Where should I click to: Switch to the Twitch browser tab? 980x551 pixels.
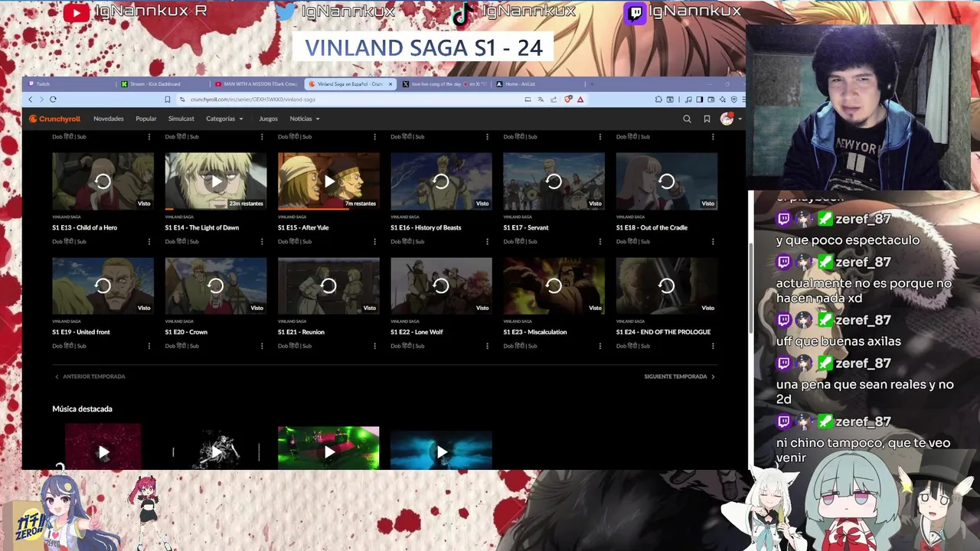coord(69,84)
